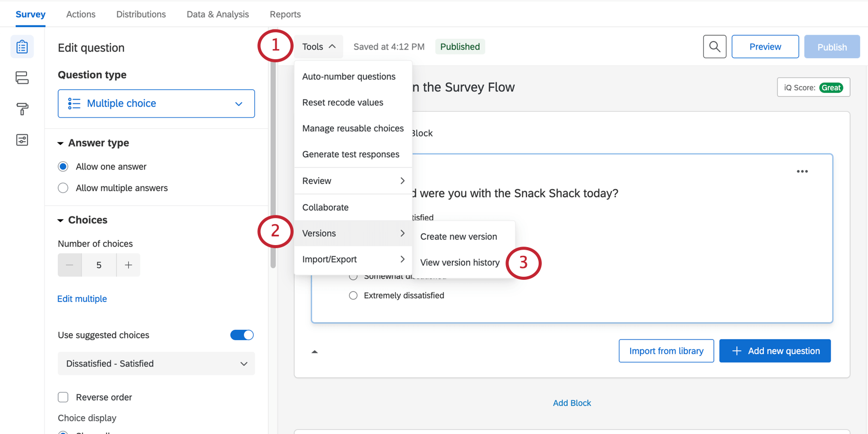Open the survey builder clipboard icon

pos(22,47)
